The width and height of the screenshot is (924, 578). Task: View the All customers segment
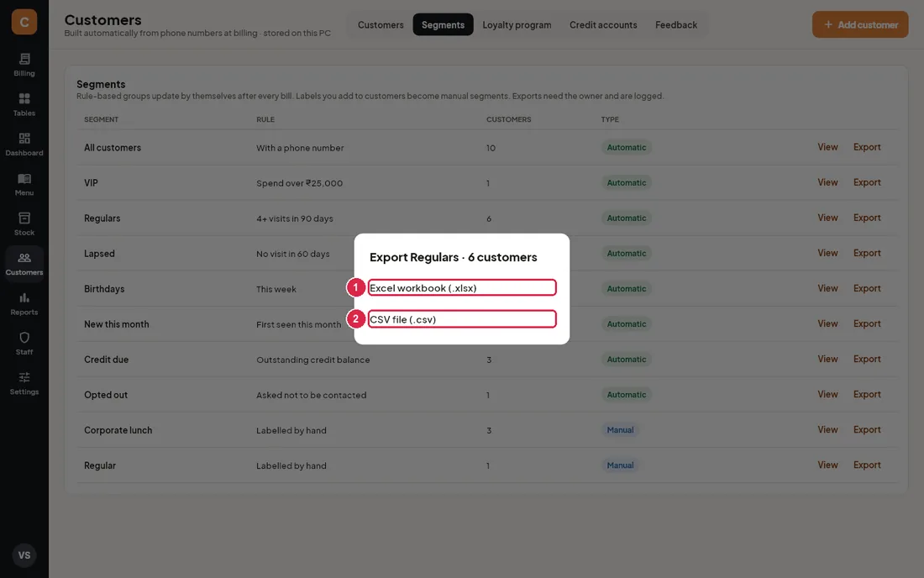pyautogui.click(x=827, y=147)
